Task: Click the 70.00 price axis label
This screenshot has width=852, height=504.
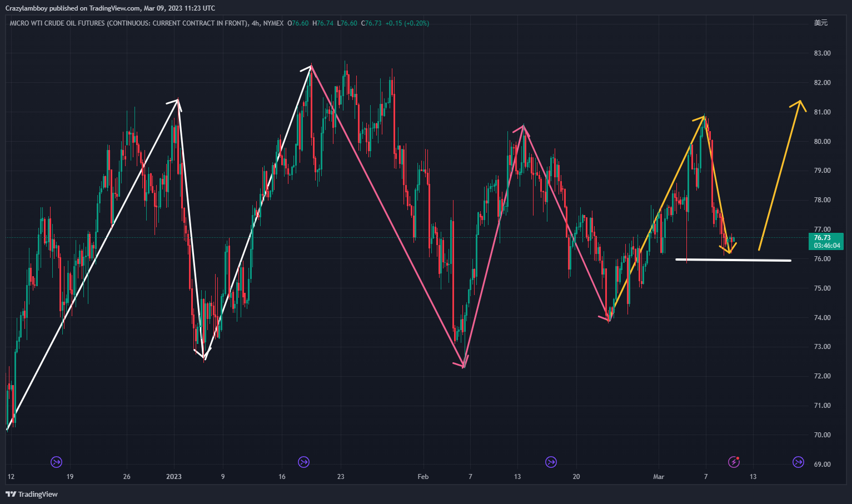Action: pyautogui.click(x=822, y=435)
